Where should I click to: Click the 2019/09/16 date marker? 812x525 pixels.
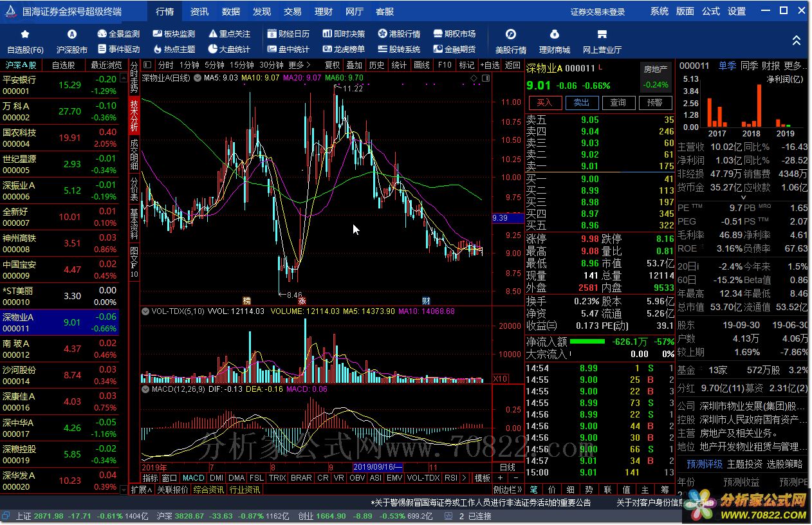pos(378,467)
